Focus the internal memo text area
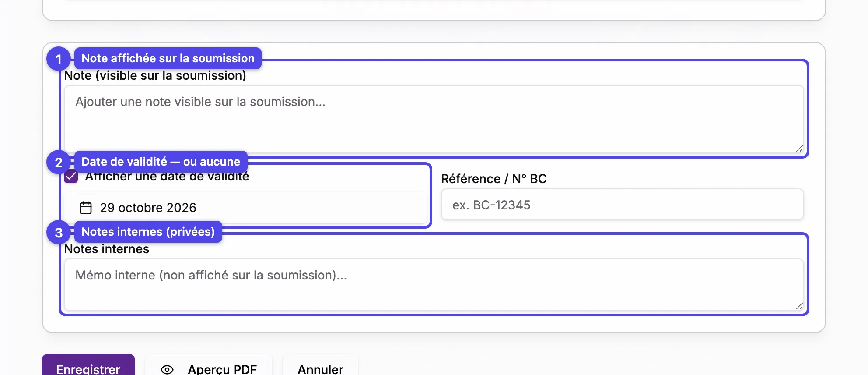Image resolution: width=868 pixels, height=375 pixels. (434, 285)
